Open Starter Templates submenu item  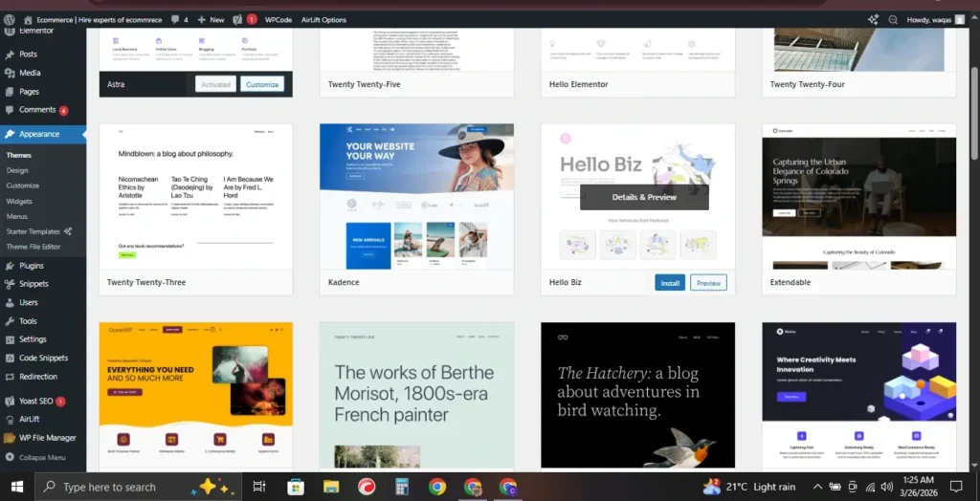pos(38,231)
